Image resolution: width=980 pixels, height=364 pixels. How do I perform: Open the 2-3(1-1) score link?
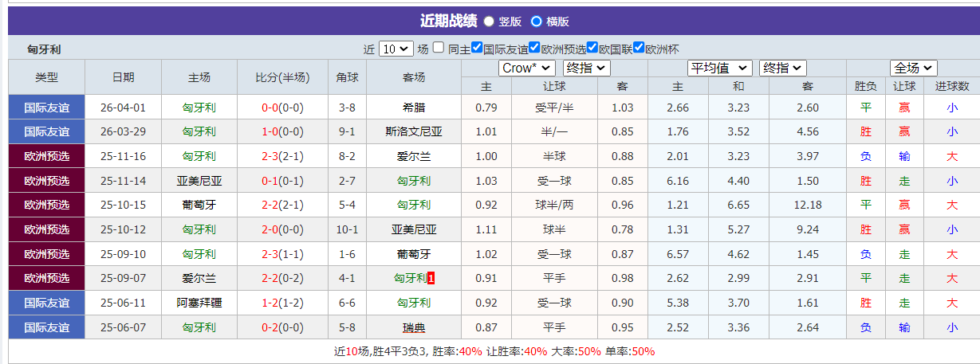282,254
